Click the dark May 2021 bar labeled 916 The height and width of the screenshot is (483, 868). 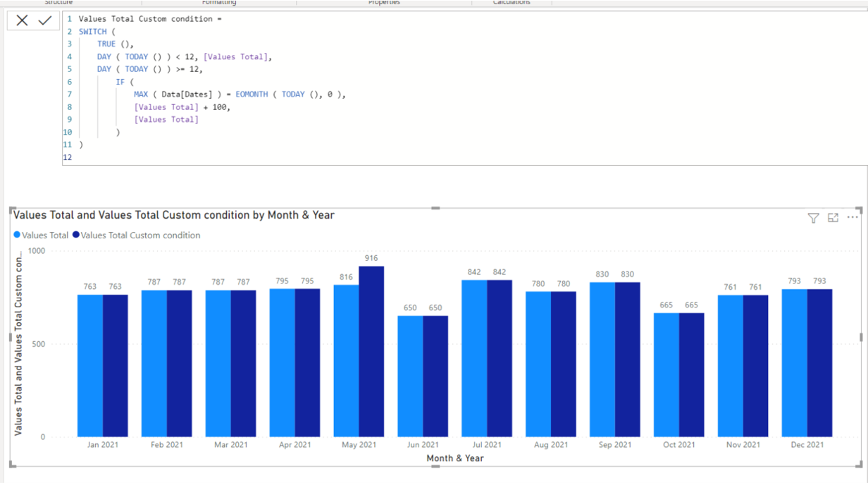click(x=371, y=351)
